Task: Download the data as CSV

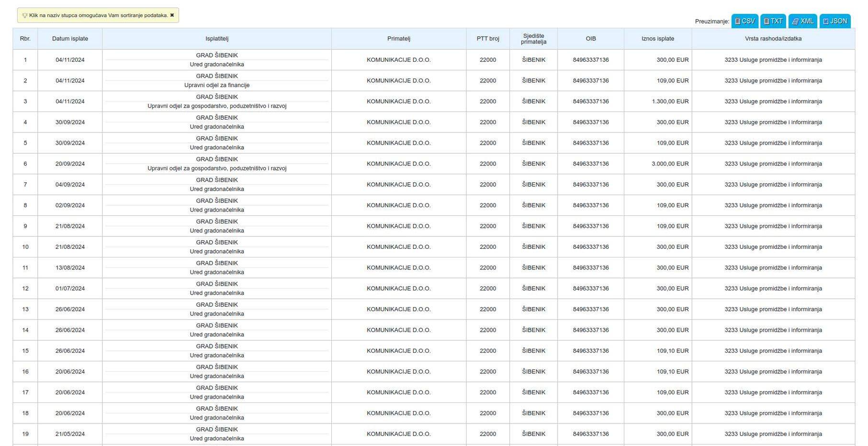Action: pyautogui.click(x=744, y=21)
